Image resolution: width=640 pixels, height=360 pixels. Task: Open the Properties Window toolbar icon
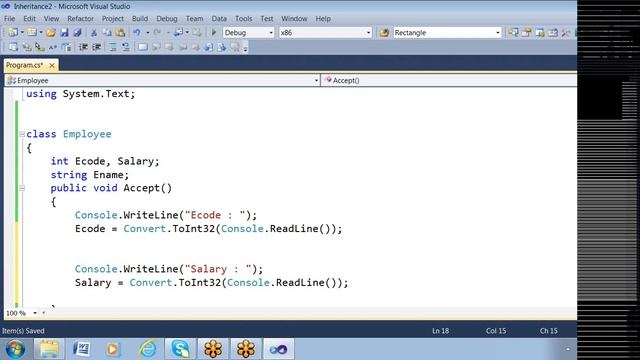click(527, 33)
